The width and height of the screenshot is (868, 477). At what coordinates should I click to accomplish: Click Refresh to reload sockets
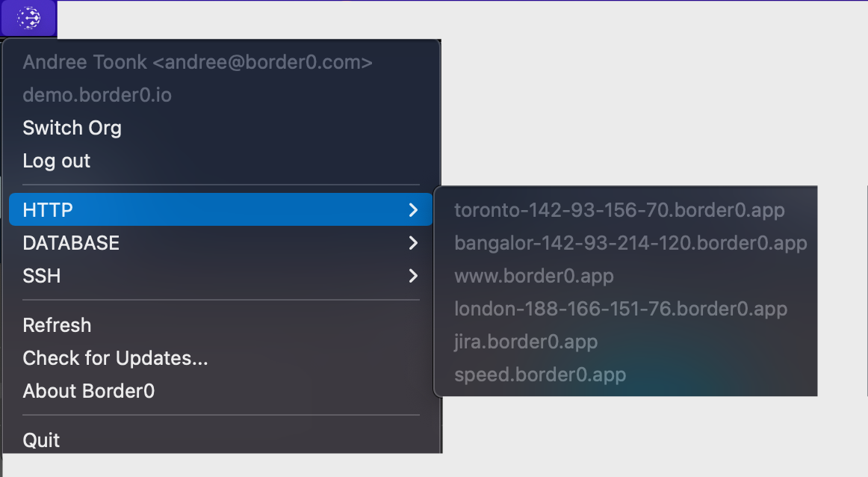click(57, 325)
